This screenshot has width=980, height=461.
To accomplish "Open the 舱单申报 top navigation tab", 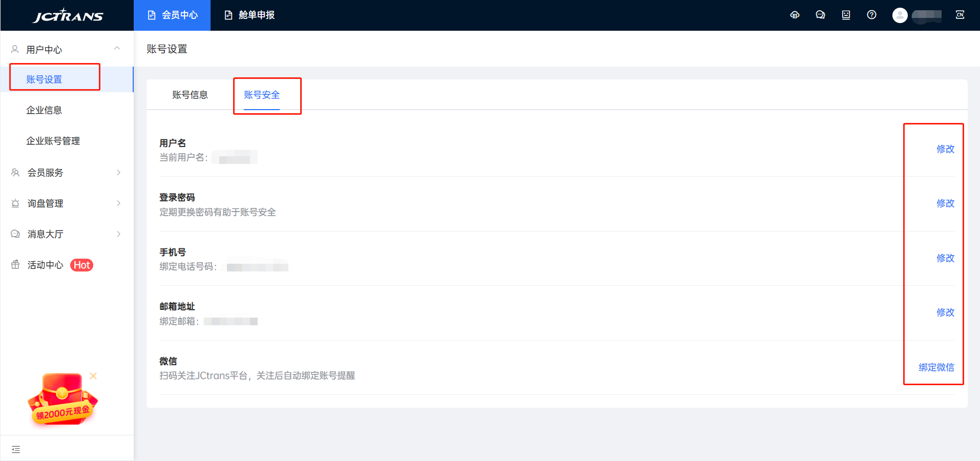I will 249,15.
